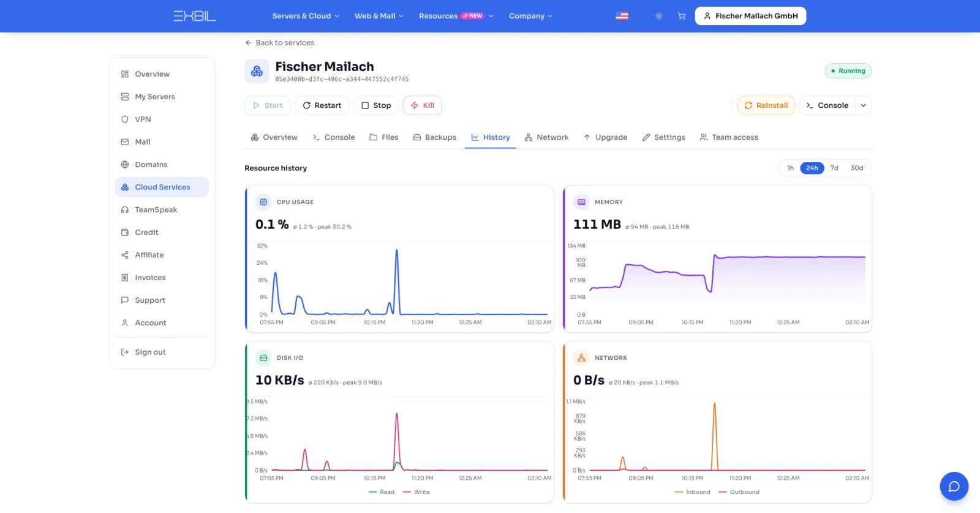Click the Memory card icon
The image size is (980, 513).
click(x=581, y=202)
